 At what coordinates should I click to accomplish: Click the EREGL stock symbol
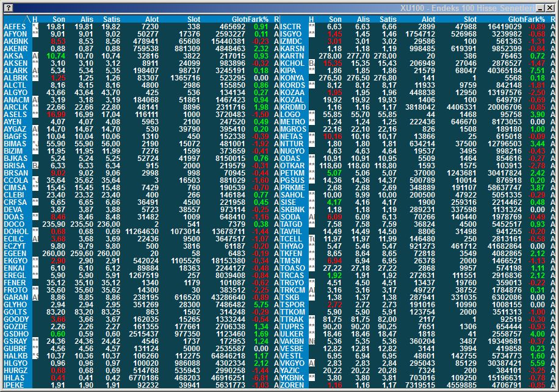click(x=15, y=275)
